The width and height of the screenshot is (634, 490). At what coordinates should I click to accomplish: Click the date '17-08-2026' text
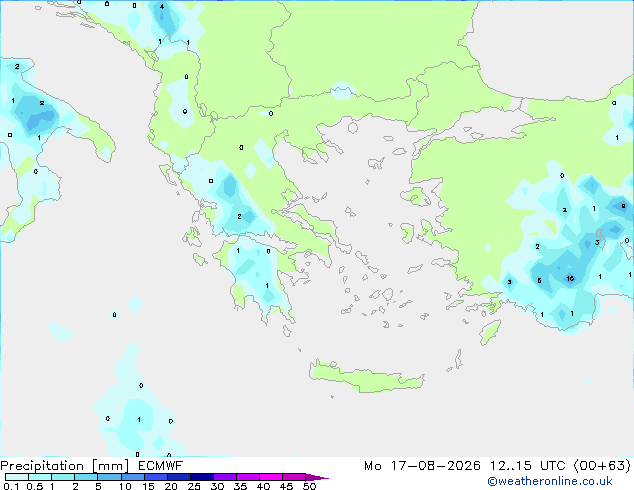pyautogui.click(x=436, y=466)
